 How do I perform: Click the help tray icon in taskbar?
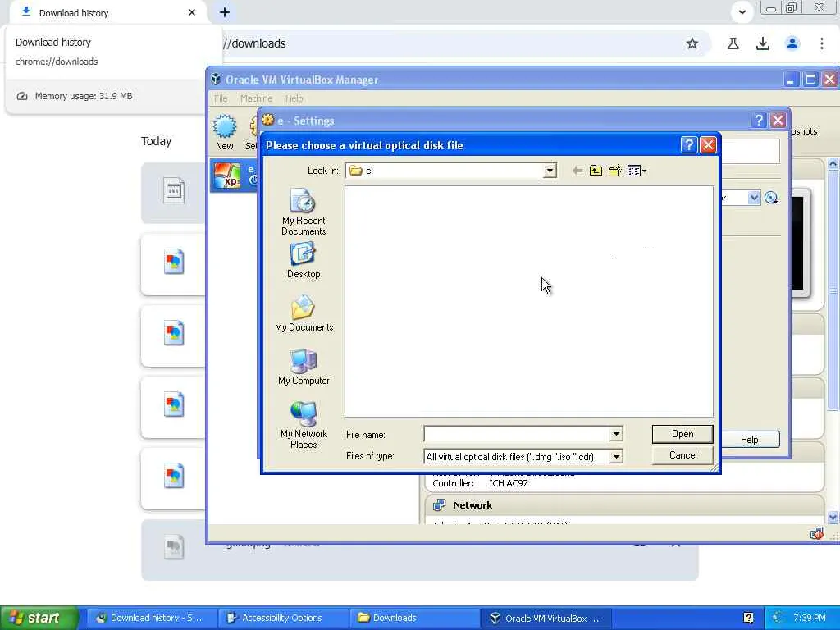tap(748, 618)
